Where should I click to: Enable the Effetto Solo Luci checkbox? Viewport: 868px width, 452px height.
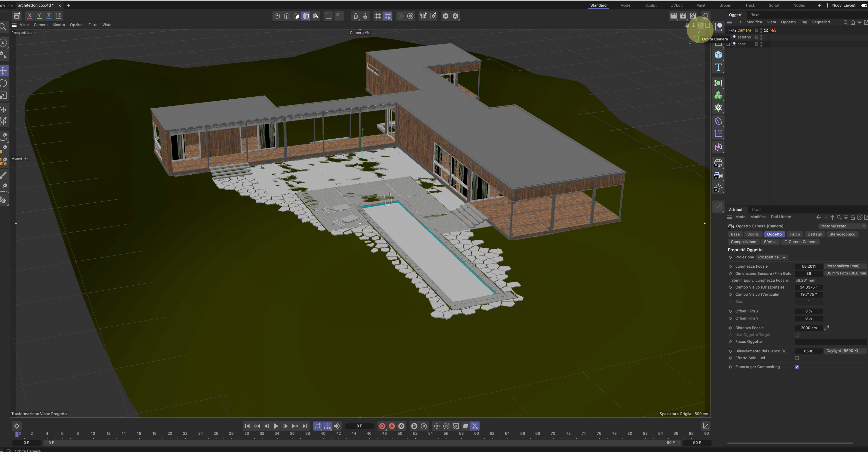pos(797,358)
